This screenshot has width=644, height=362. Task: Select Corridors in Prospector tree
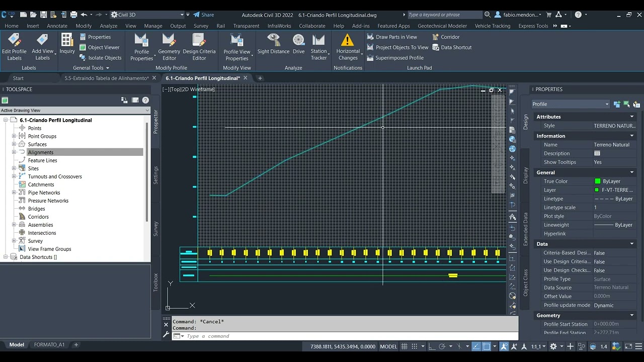point(38,217)
